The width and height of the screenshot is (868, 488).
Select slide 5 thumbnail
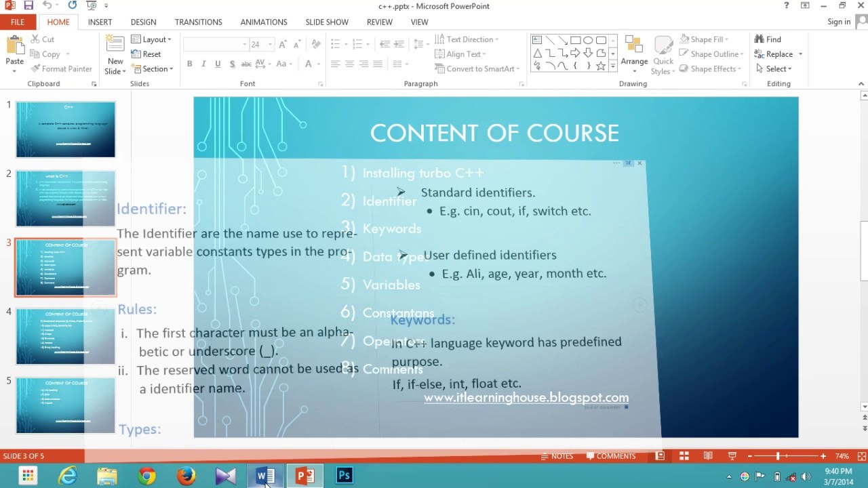click(66, 405)
